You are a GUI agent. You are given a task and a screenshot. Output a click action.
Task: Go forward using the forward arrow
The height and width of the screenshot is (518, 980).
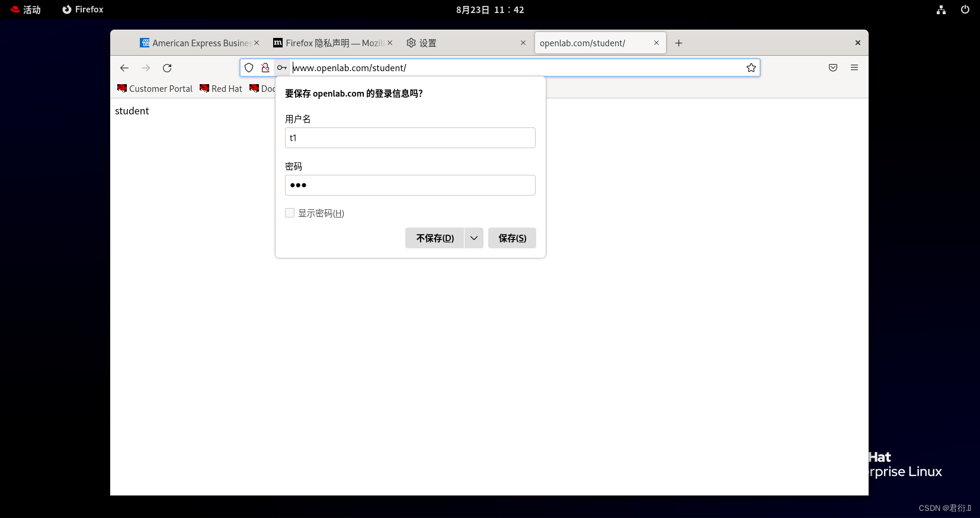point(146,68)
